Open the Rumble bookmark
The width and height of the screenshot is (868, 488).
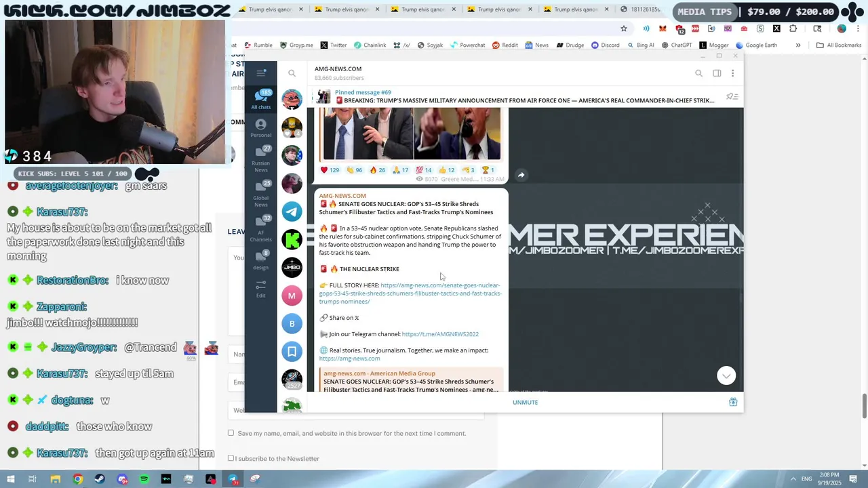click(258, 45)
